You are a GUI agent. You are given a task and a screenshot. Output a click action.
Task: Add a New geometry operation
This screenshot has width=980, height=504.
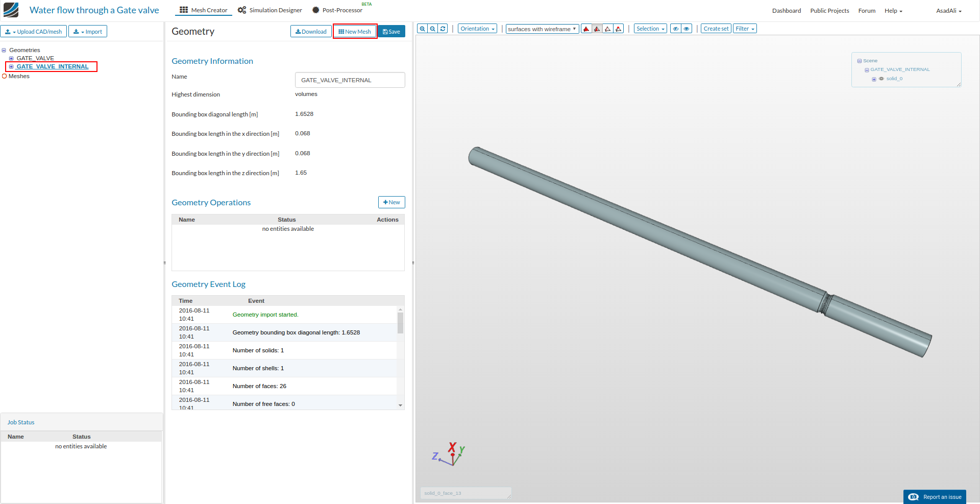(391, 202)
